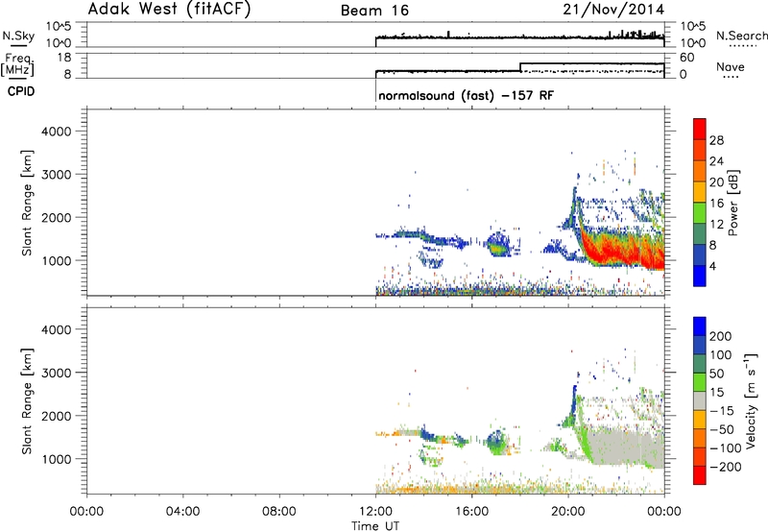Click the blue segment of Power colorbar

700,276
